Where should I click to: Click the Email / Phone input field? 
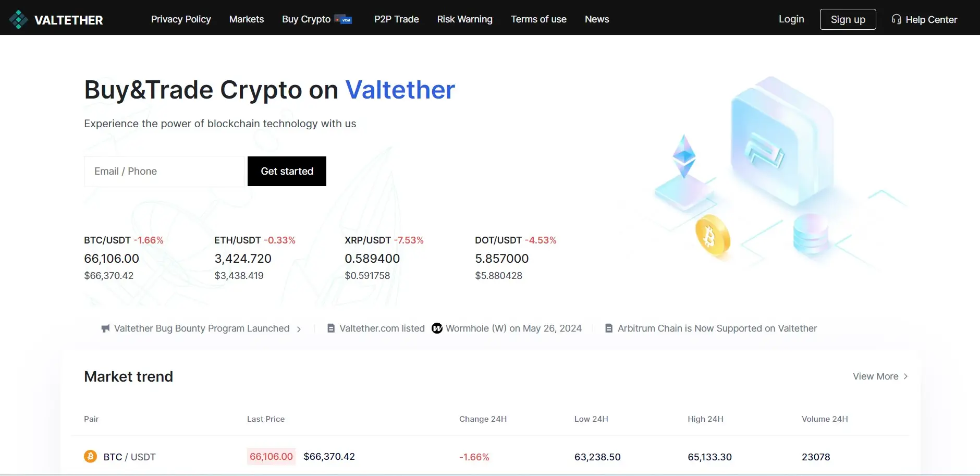point(164,171)
